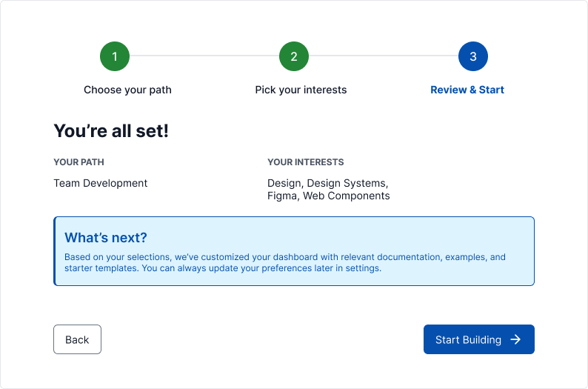This screenshot has width=588, height=389.
Task: Click the YOUR INTERESTS section label
Action: tap(305, 162)
